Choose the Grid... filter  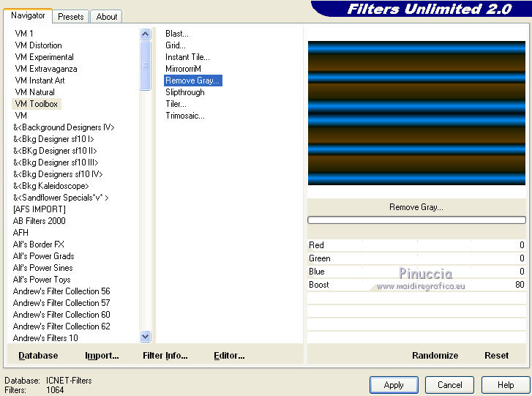pyautogui.click(x=176, y=45)
